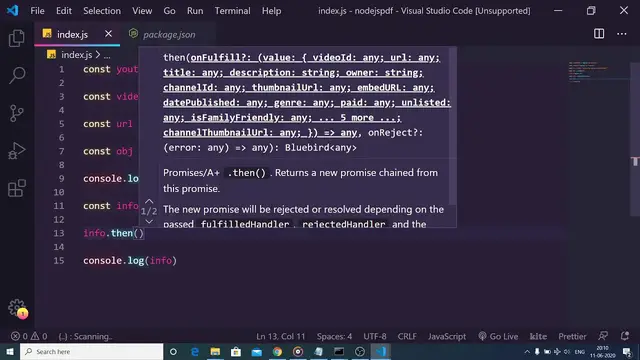The width and height of the screenshot is (640, 360).
Task: Show hidden system tray icons
Action: pos(527,351)
